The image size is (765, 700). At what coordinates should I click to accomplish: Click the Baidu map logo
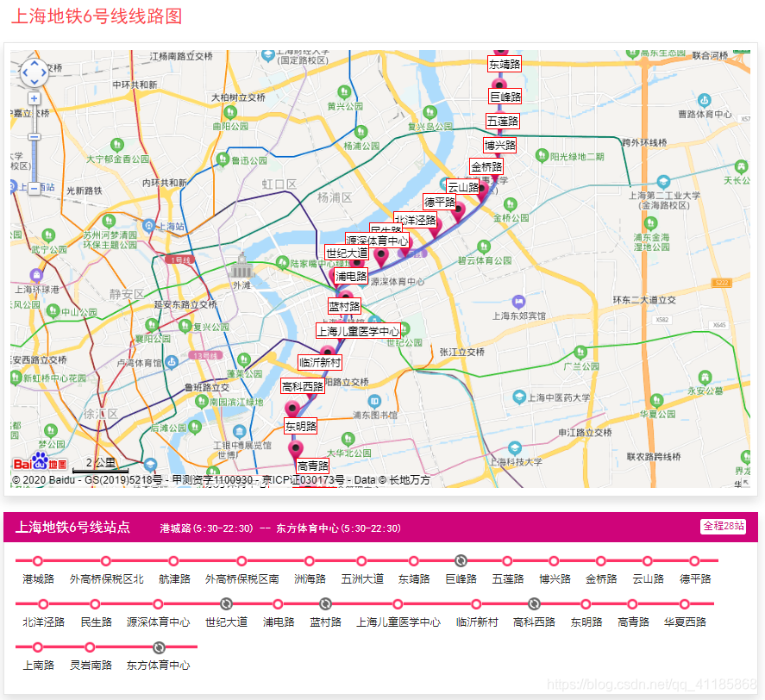click(40, 461)
